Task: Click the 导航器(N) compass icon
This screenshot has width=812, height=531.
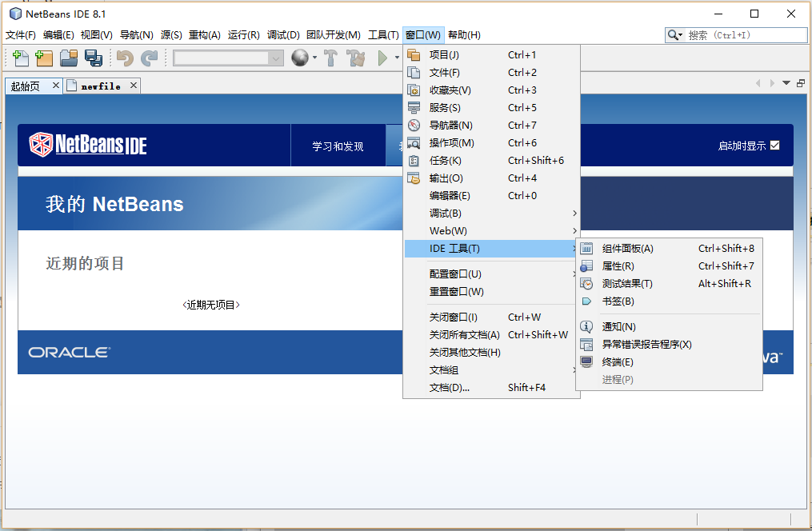Action: [414, 126]
